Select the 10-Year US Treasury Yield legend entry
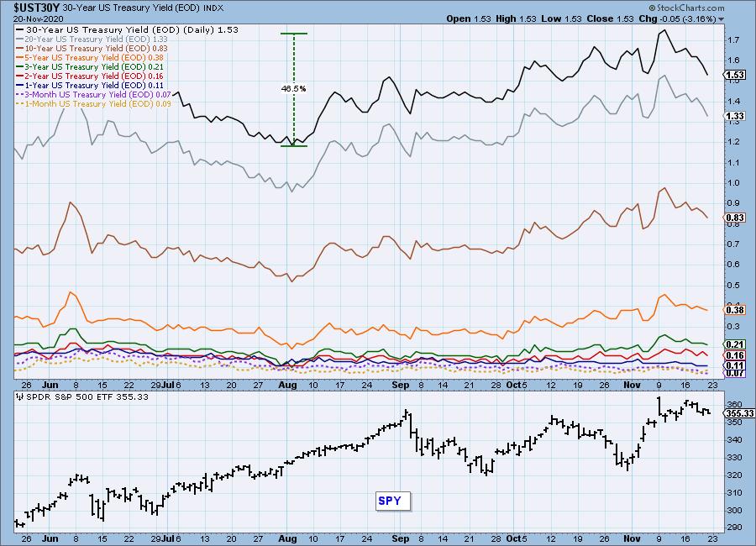Image resolution: width=756 pixels, height=546 pixels. 92,48
